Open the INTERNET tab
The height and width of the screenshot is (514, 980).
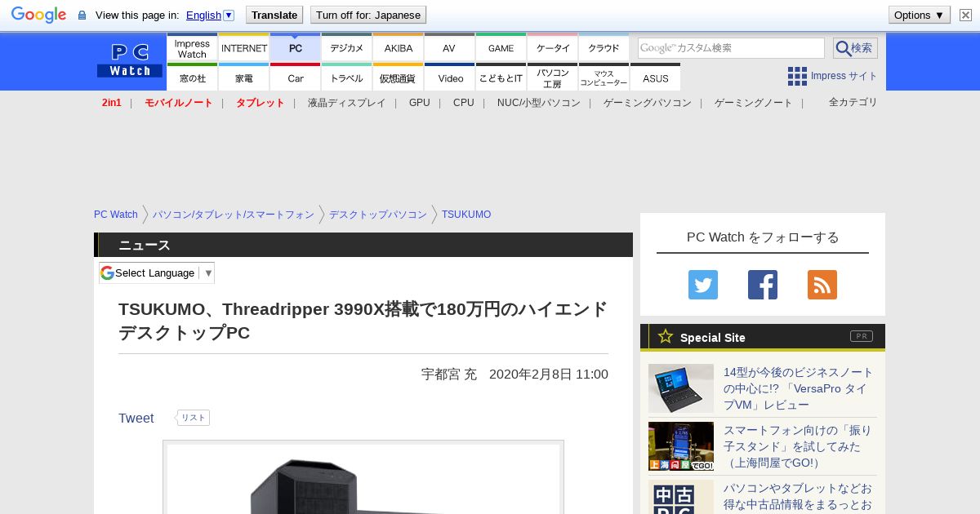pos(244,48)
